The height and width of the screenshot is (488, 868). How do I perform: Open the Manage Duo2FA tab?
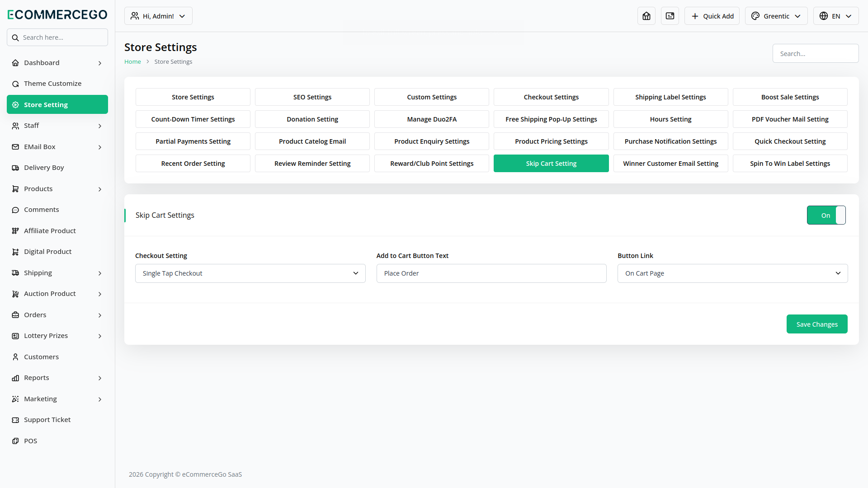click(x=432, y=119)
